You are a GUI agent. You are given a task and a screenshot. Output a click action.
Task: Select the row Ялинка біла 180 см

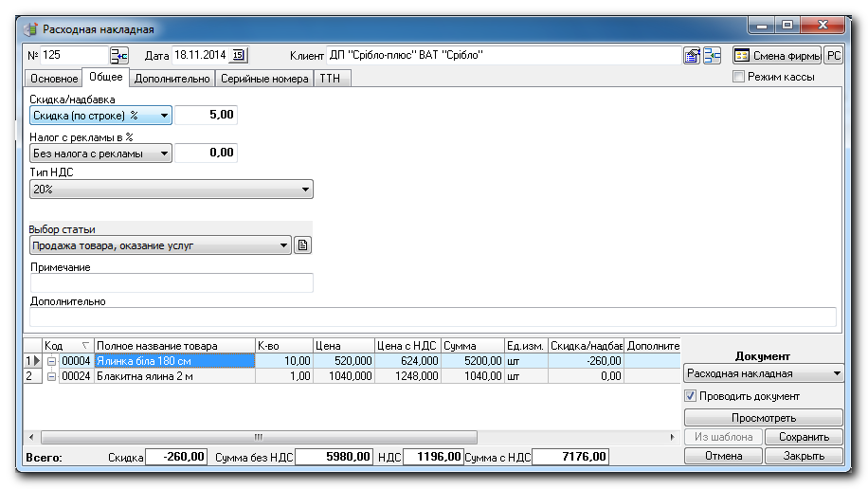[x=175, y=361]
